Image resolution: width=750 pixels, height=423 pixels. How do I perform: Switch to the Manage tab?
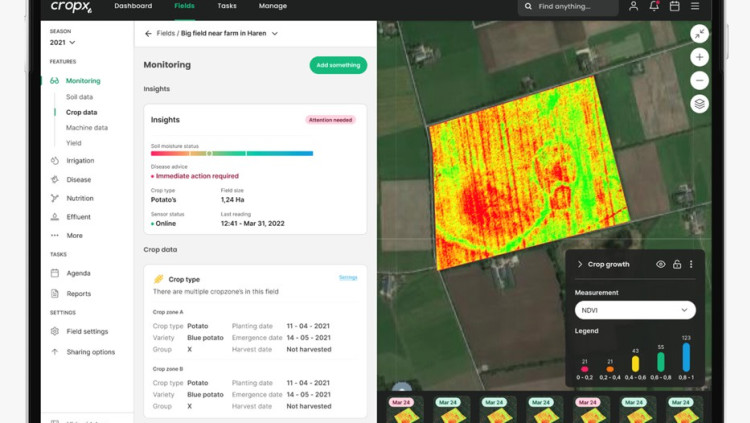click(272, 6)
